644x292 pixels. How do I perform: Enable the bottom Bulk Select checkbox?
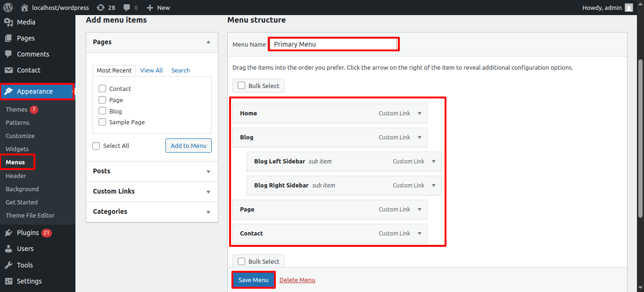241,261
